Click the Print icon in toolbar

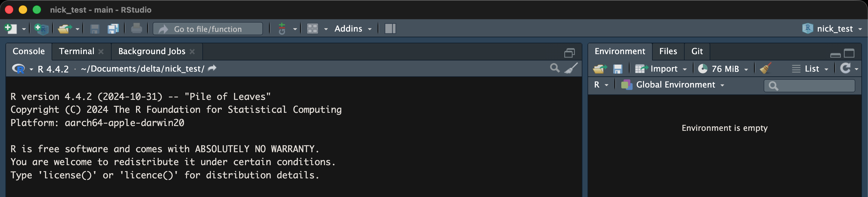(136, 29)
